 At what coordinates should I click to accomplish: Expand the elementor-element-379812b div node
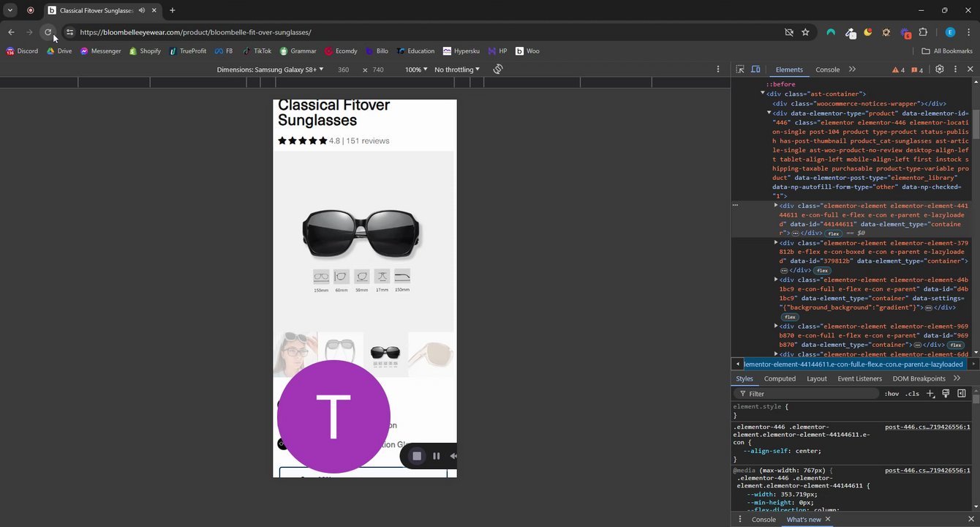click(x=776, y=242)
